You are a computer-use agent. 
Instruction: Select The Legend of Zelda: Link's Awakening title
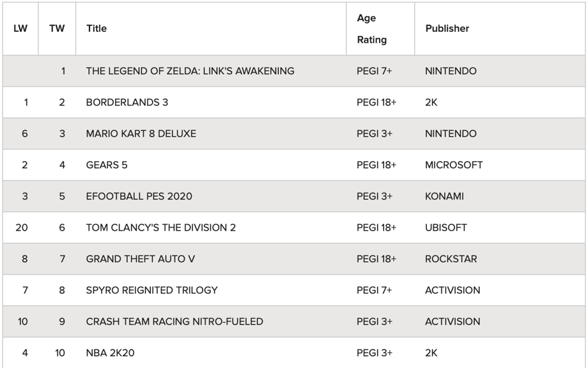(190, 71)
